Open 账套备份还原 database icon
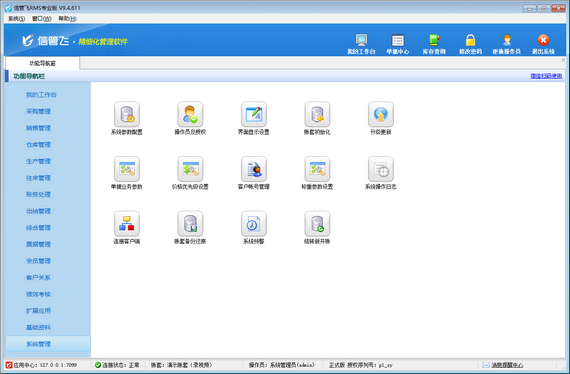This screenshot has height=374, width=570. (190, 224)
